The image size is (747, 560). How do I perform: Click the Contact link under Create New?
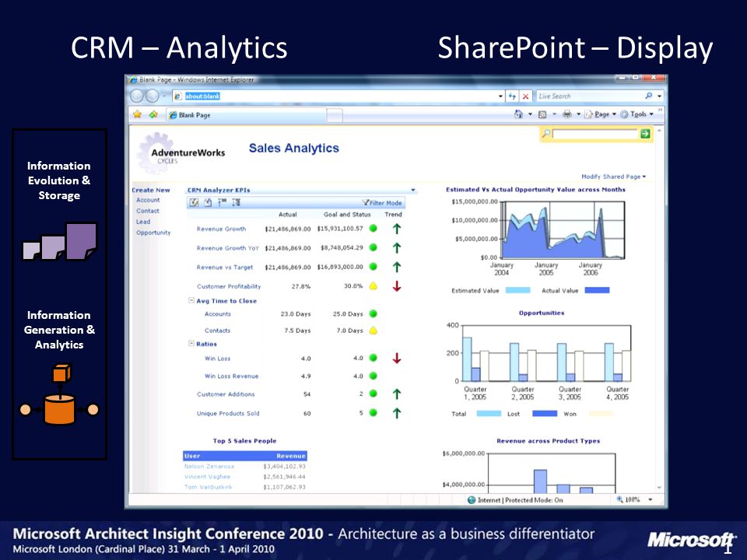[148, 211]
